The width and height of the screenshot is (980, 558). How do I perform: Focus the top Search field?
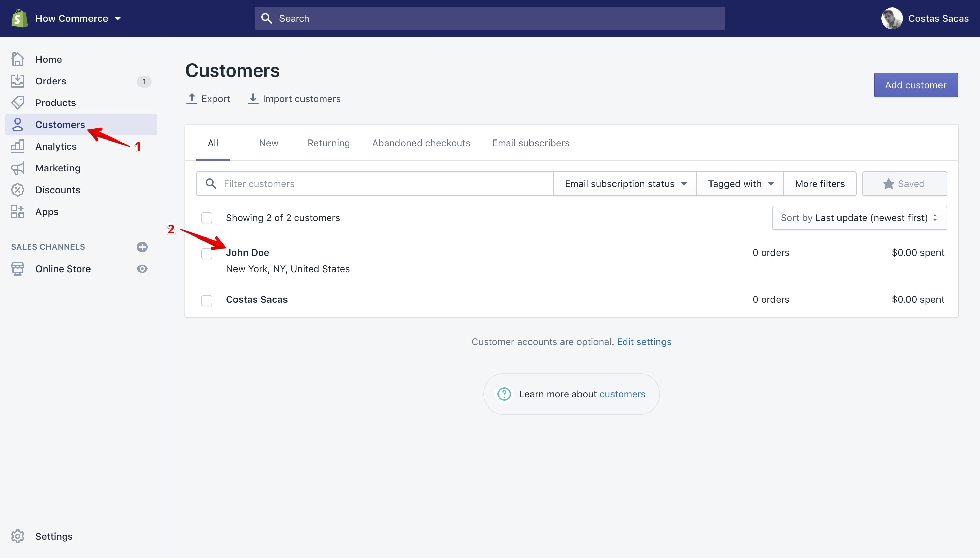pyautogui.click(x=489, y=18)
